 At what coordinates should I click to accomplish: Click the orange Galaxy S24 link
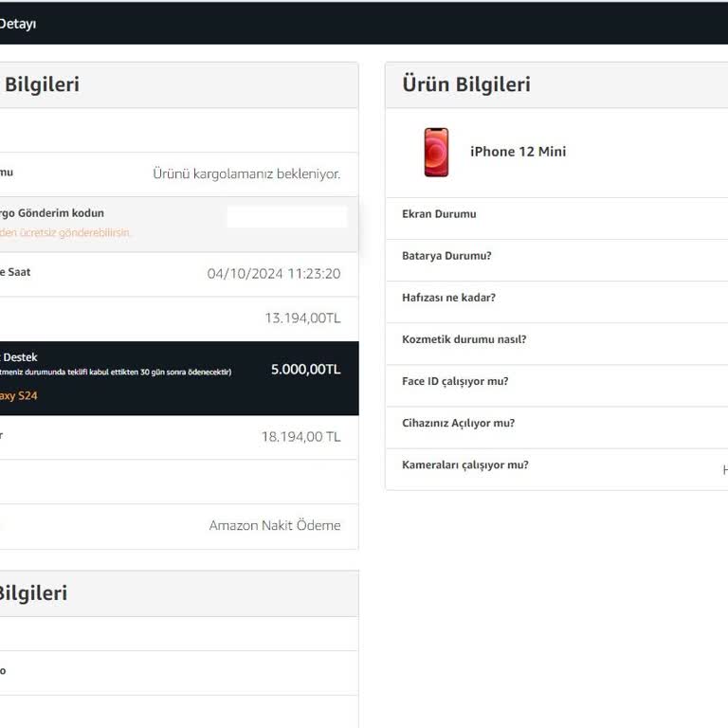(19, 395)
